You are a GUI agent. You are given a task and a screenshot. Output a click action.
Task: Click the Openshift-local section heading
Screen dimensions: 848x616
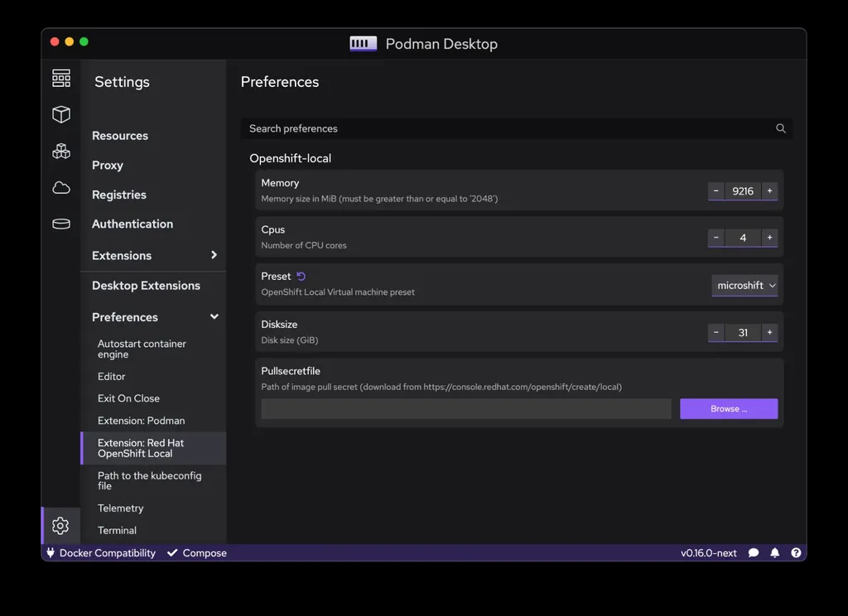291,158
